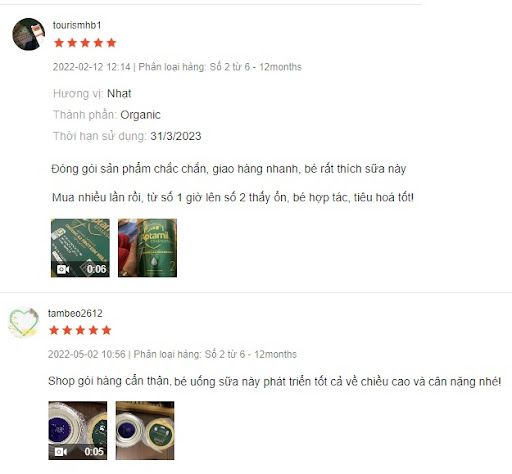Click the video camera icon on the 0:05 clip
This screenshot has width=512, height=474.
point(60,452)
